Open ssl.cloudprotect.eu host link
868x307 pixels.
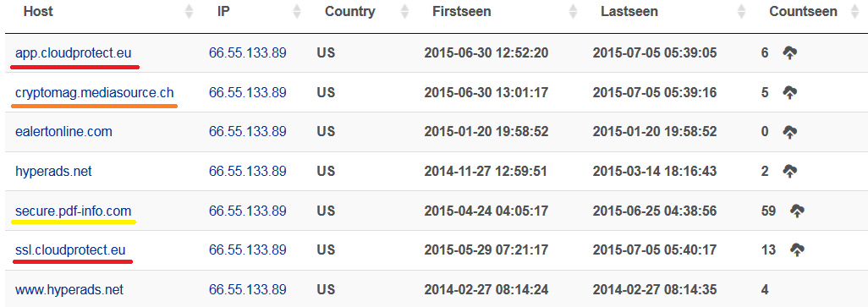(70, 250)
